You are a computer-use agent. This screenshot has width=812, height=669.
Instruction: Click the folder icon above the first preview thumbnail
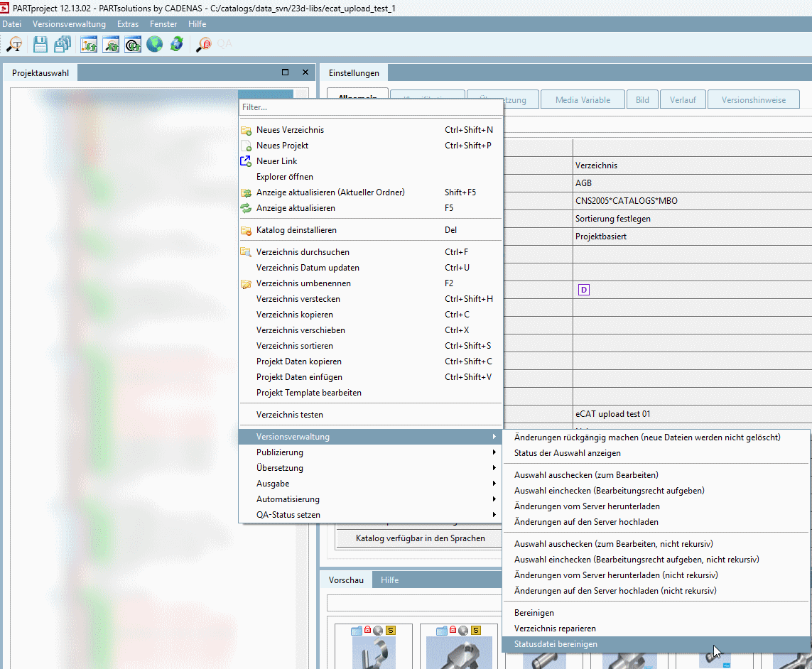click(357, 631)
